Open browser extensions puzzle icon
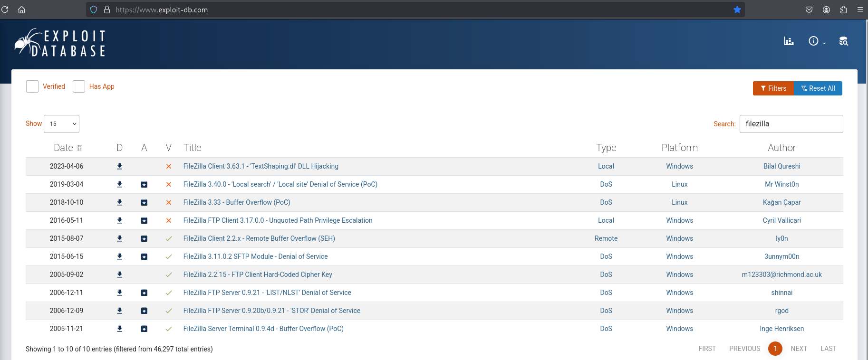 pos(843,9)
